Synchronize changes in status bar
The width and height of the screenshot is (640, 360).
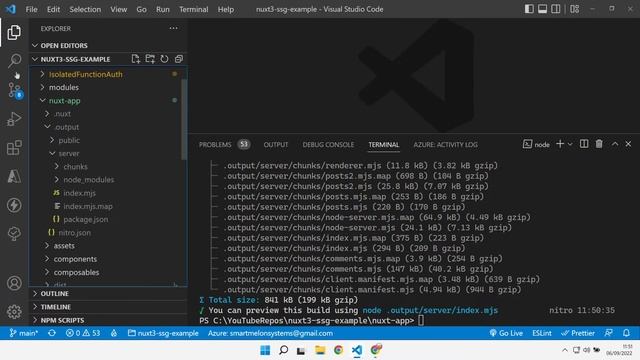point(52,333)
